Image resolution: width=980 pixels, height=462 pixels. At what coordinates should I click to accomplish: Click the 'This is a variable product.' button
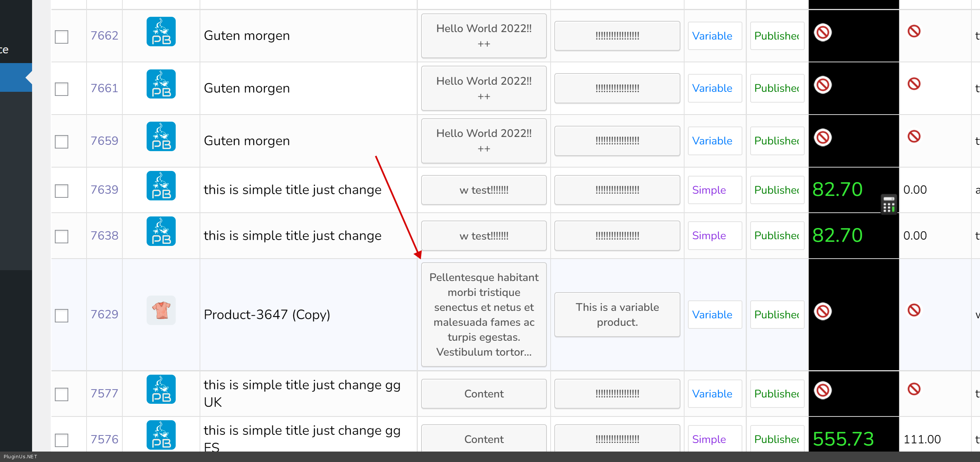coord(617,314)
